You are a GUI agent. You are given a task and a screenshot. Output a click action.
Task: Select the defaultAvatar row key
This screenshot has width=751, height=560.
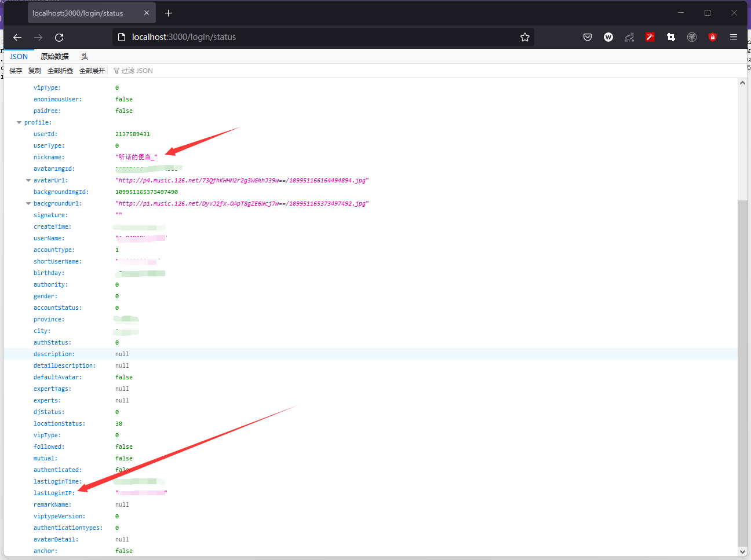pos(58,378)
